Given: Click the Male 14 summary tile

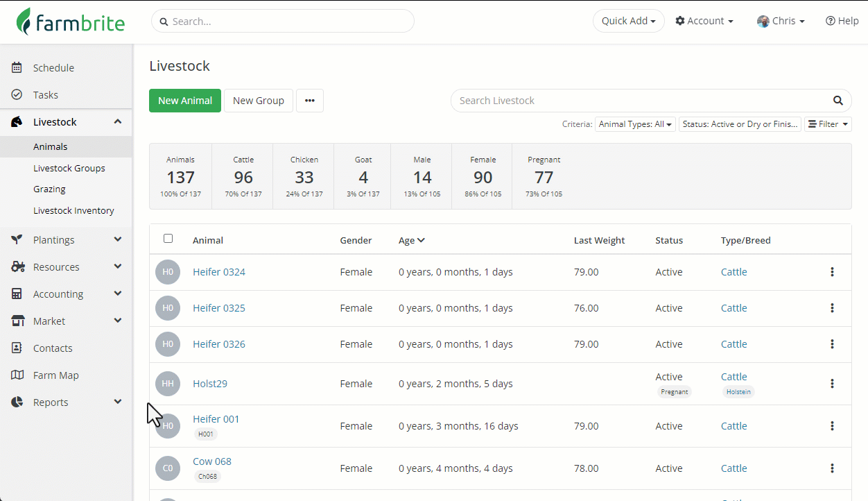Looking at the screenshot, I should (x=422, y=176).
